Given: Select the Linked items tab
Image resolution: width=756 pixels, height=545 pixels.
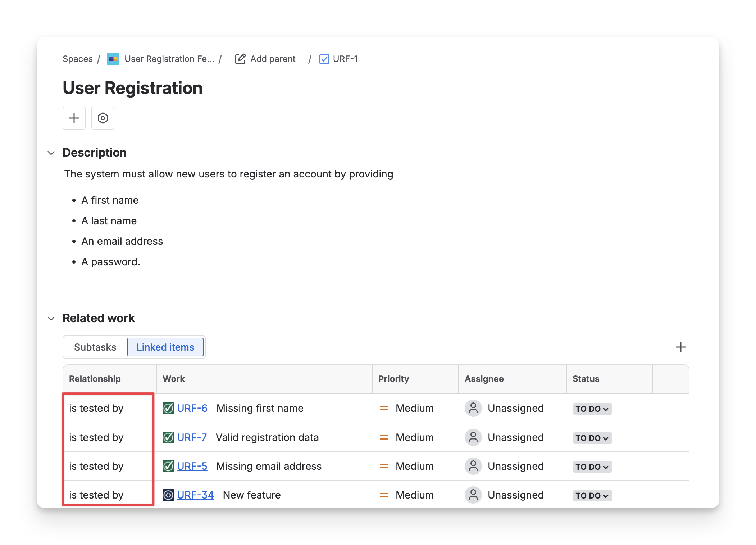Looking at the screenshot, I should [x=165, y=347].
